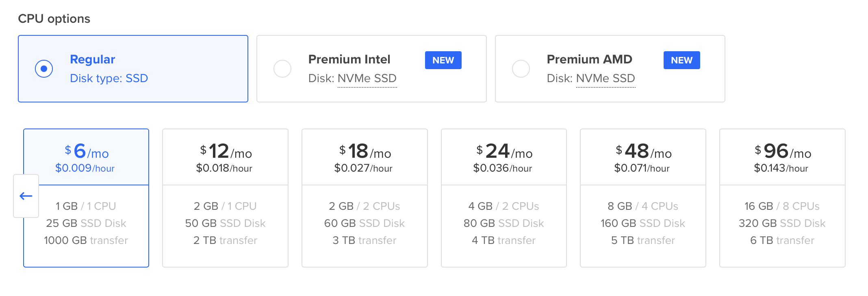This screenshot has width=868, height=296.
Task: Pick the $18/mo droplet plan
Action: coord(365,157)
